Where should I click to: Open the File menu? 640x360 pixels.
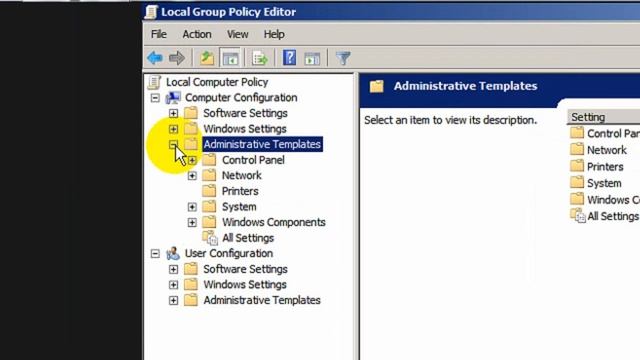point(159,34)
